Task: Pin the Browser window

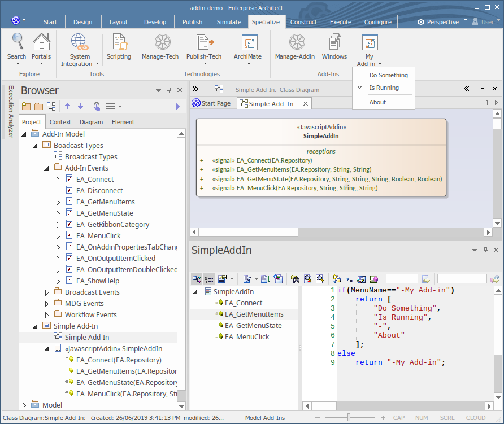Action: [169, 90]
